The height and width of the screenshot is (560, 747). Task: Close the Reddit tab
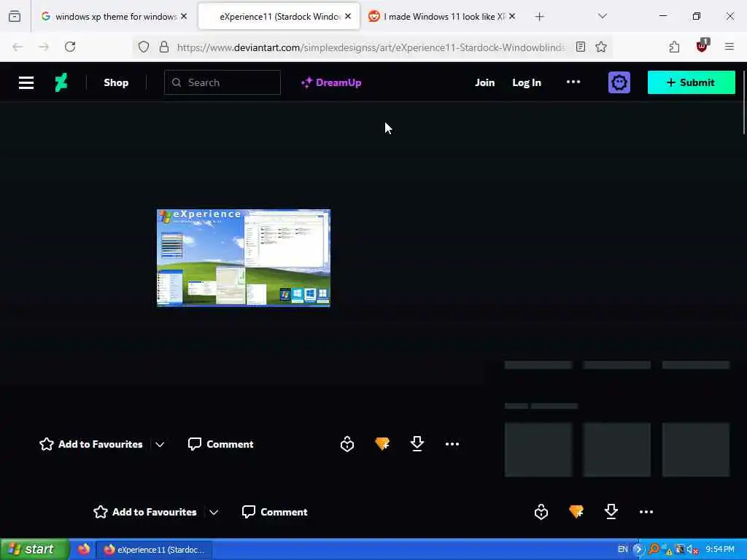[511, 16]
